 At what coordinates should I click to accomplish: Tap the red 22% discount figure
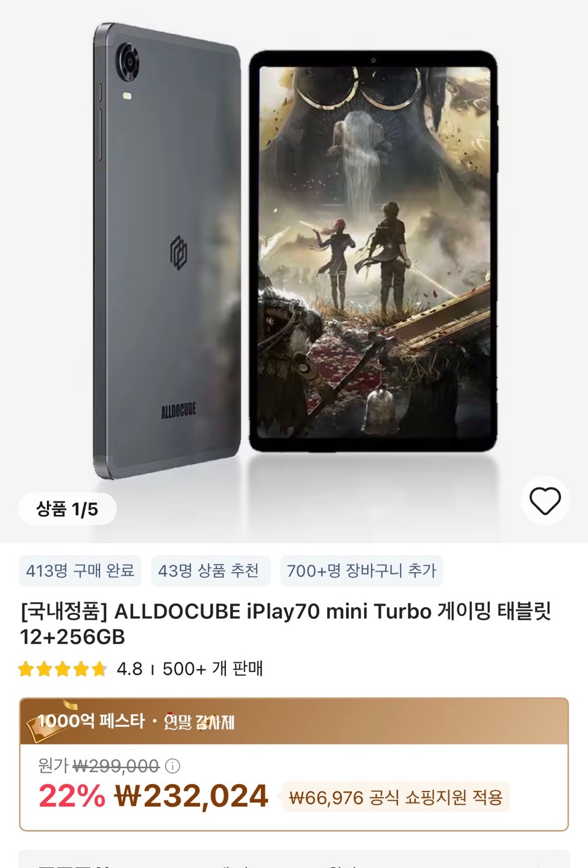tap(72, 796)
